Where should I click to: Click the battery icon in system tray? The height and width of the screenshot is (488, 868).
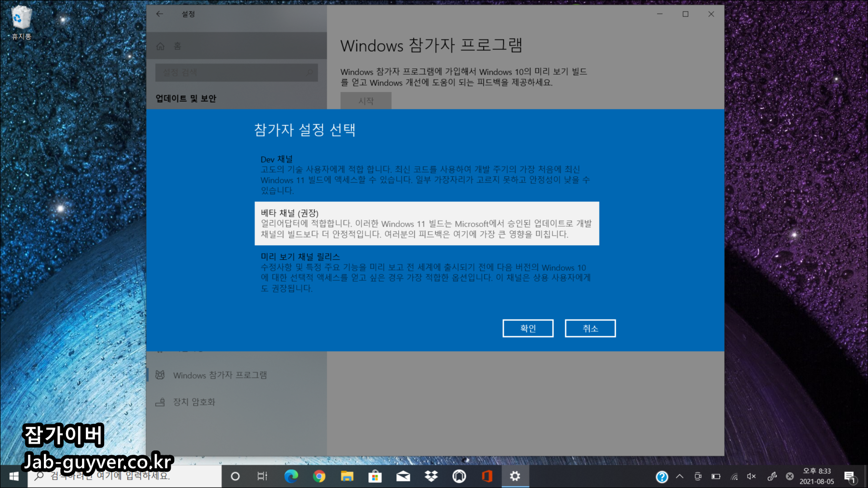click(716, 476)
